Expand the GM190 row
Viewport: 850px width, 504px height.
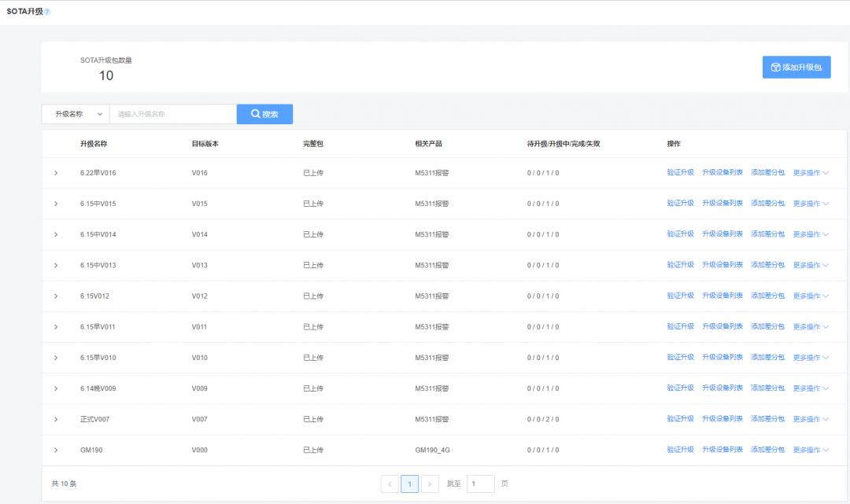coord(56,450)
